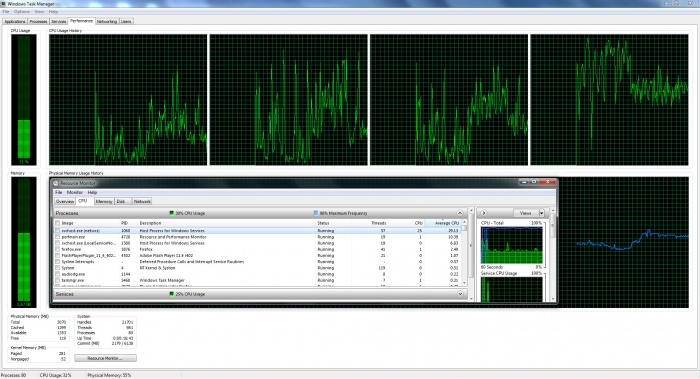This screenshot has height=379, width=700.
Task: Check the taskmgr.exe process checkbox
Action: coord(58,280)
